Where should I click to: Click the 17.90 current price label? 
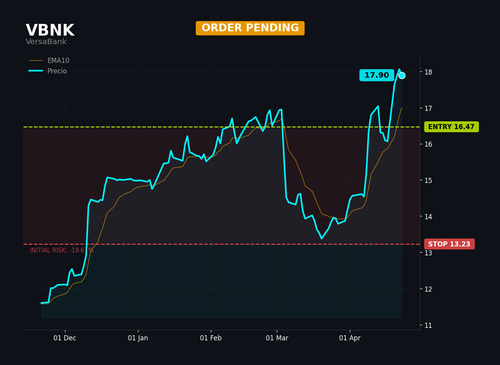coord(377,75)
